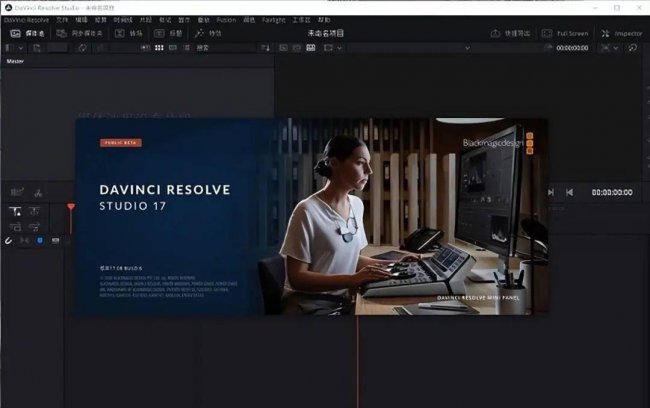Image resolution: width=650 pixels, height=408 pixels.
Task: Open the 工作区 workspace menu
Action: (301, 20)
